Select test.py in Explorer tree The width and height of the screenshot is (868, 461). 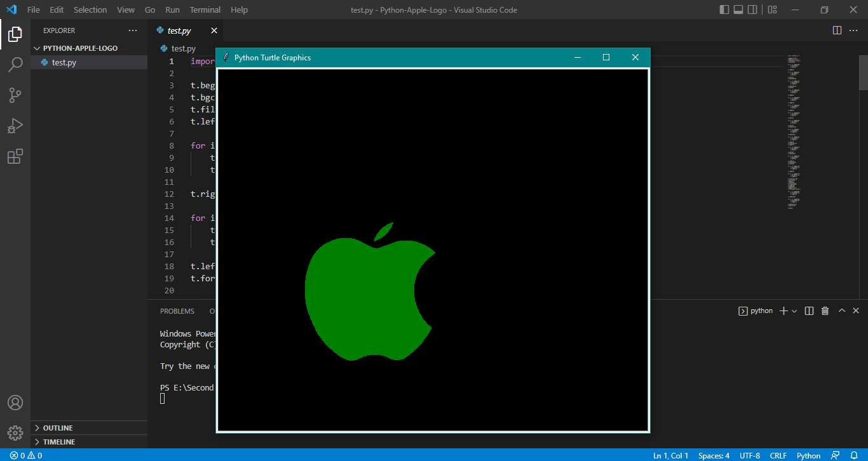[89, 62]
